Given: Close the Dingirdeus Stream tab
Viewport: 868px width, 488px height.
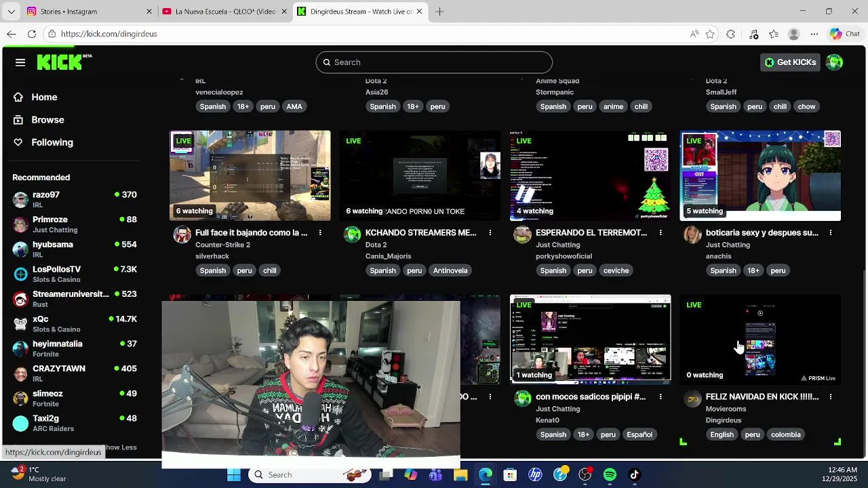Looking at the screenshot, I should pos(419,12).
